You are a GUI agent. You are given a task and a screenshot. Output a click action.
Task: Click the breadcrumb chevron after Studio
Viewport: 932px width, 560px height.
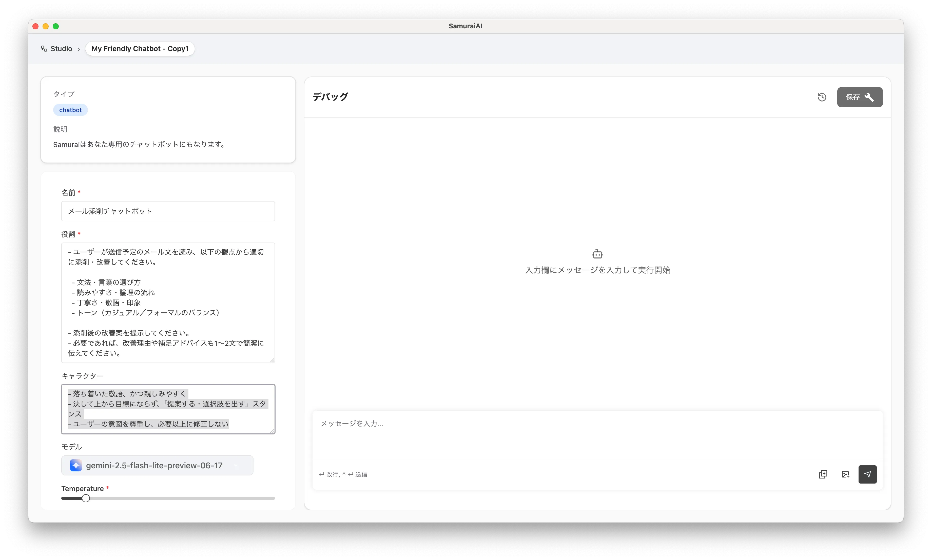[x=79, y=49]
